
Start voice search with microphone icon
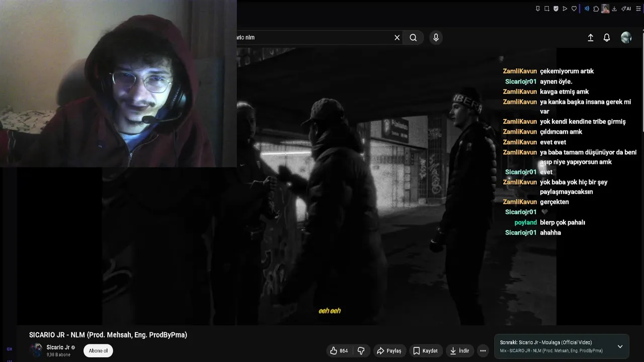pyautogui.click(x=436, y=38)
